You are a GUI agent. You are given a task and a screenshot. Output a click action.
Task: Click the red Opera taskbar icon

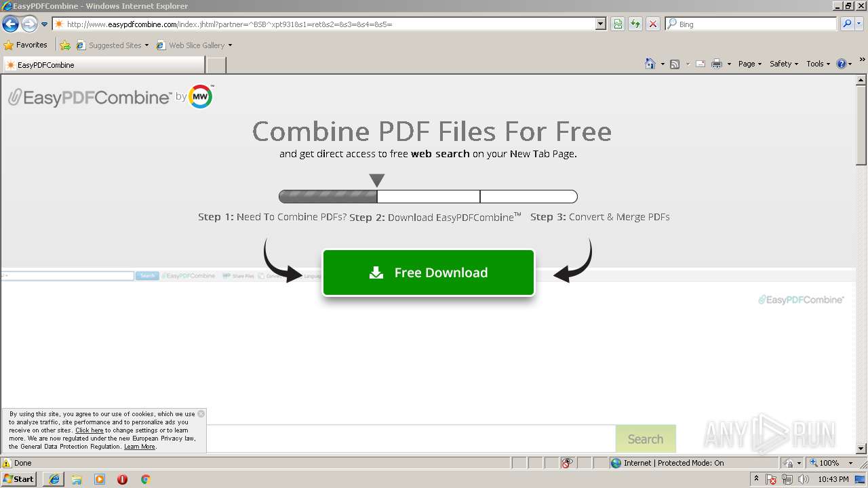click(122, 479)
